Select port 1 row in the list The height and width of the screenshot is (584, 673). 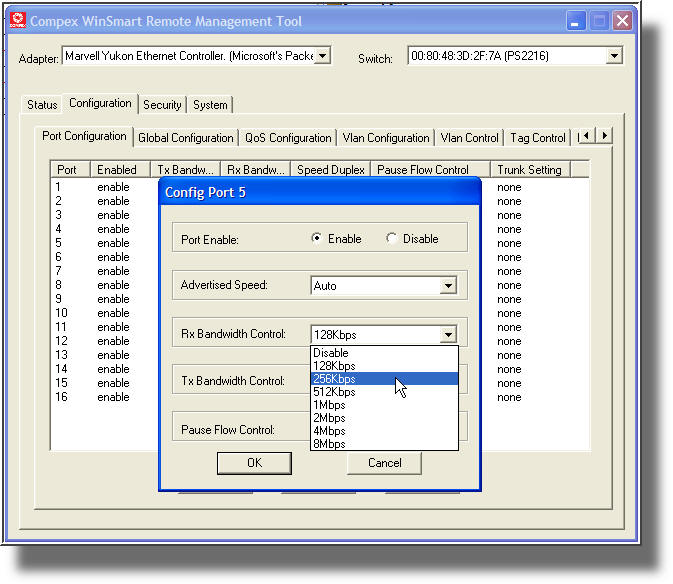[58, 187]
